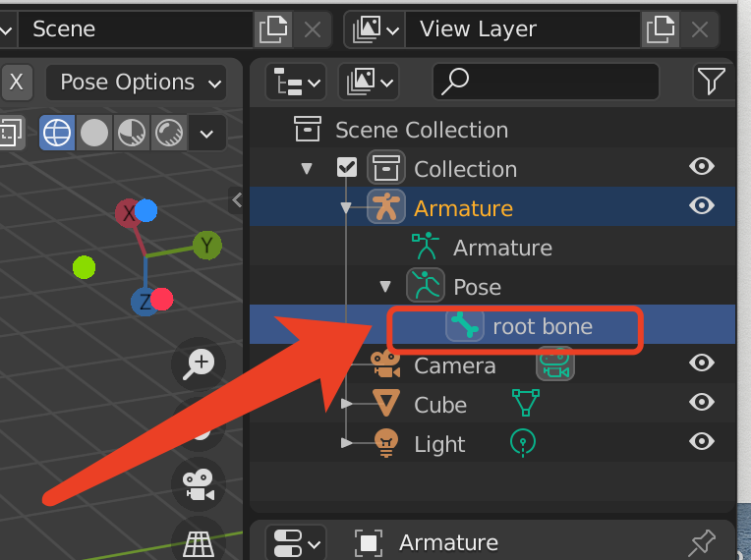Screen dimensions: 751x560
Task: Click the outliner search field
Action: (x=546, y=82)
